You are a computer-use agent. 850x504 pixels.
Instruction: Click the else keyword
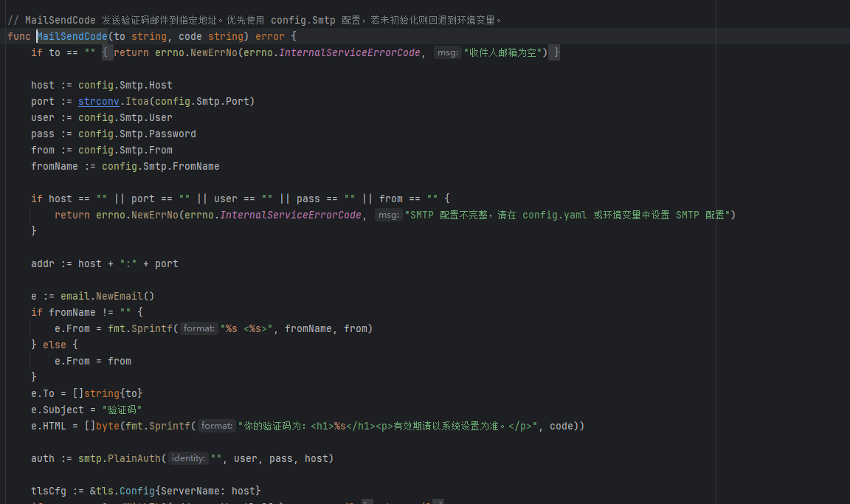click(x=54, y=345)
